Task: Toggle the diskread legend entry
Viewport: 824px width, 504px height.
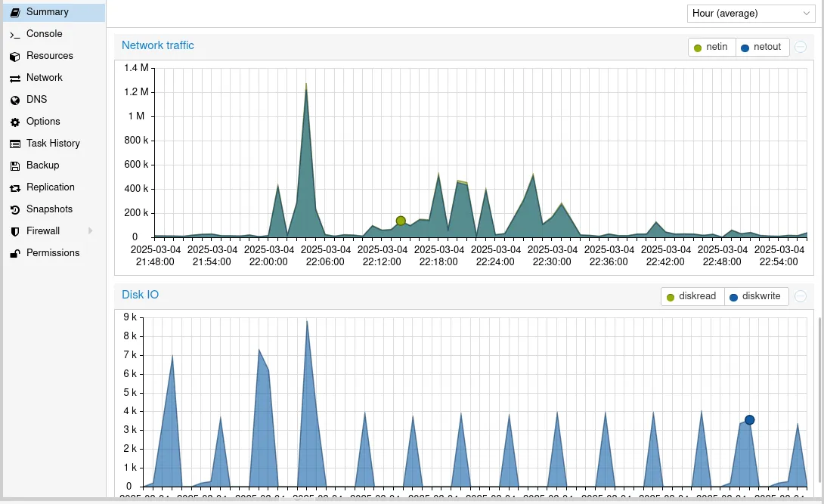Action: point(691,296)
